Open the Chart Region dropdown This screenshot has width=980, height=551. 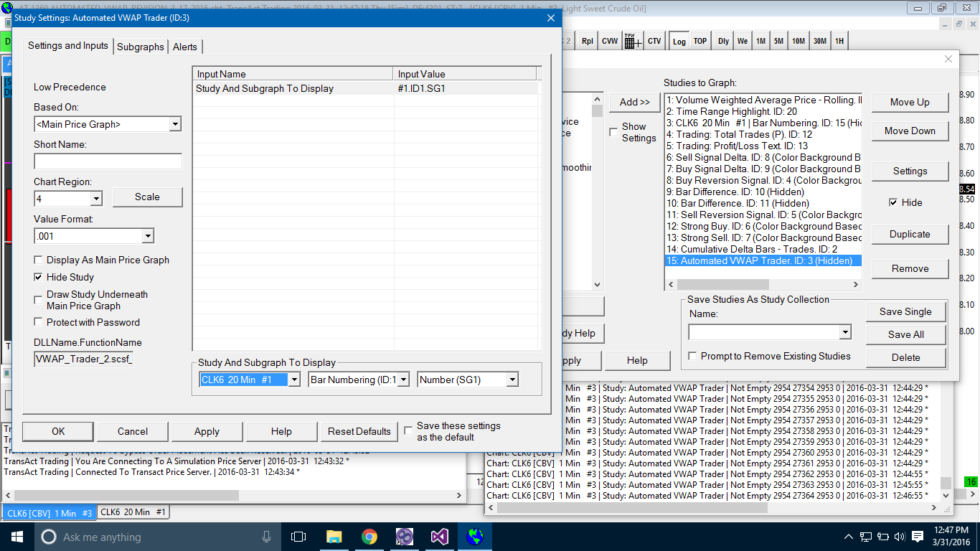[96, 198]
